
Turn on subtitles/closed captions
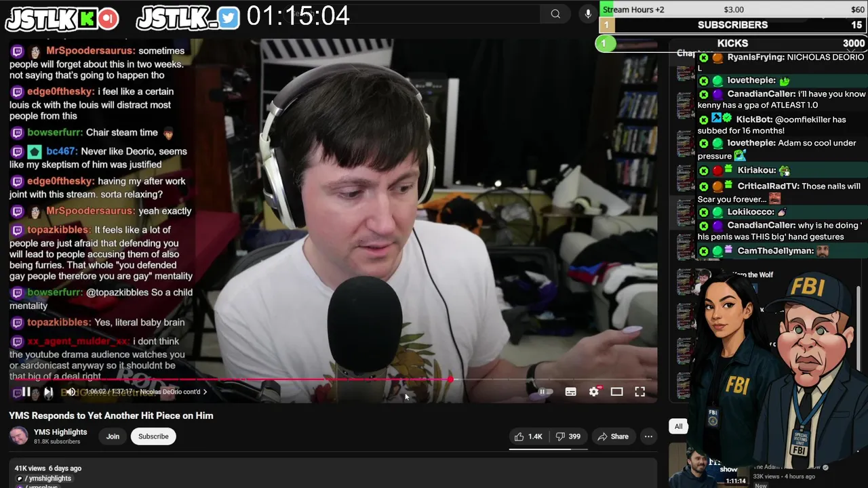[x=571, y=392]
